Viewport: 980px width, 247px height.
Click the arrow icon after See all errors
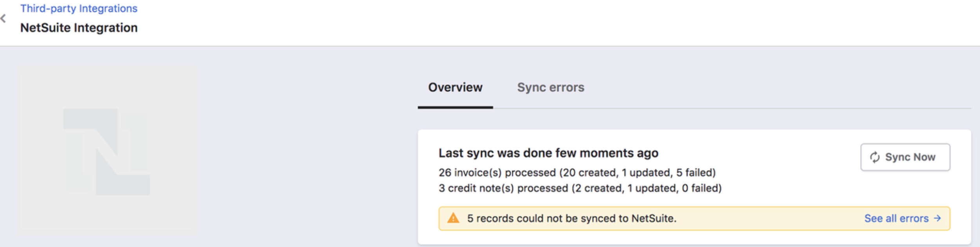tap(937, 218)
